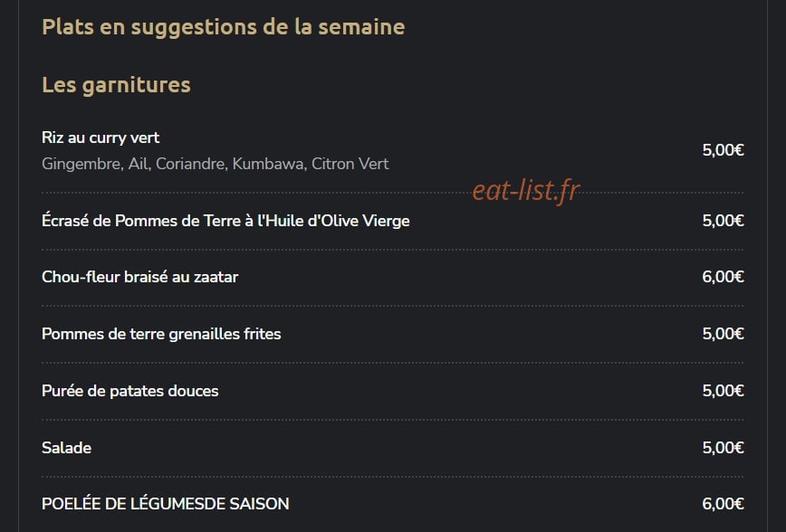Click the 'Riz au curry vert' item

(x=101, y=138)
